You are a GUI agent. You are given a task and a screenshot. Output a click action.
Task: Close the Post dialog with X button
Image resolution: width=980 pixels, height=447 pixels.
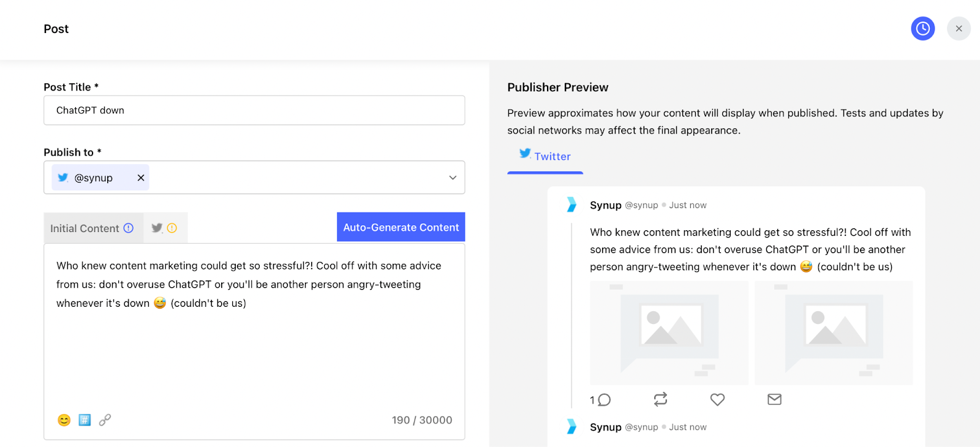959,29
